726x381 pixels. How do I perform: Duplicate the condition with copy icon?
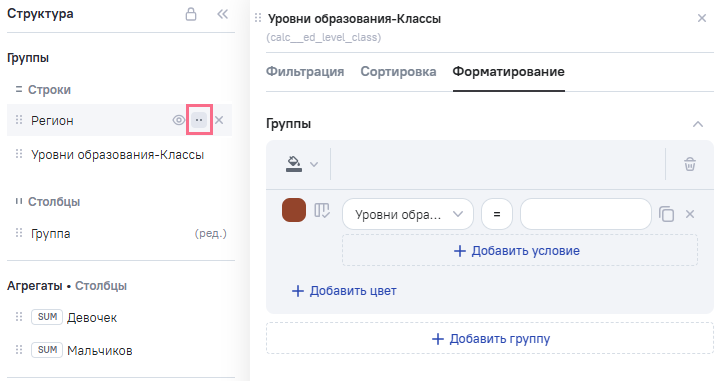[x=666, y=214]
